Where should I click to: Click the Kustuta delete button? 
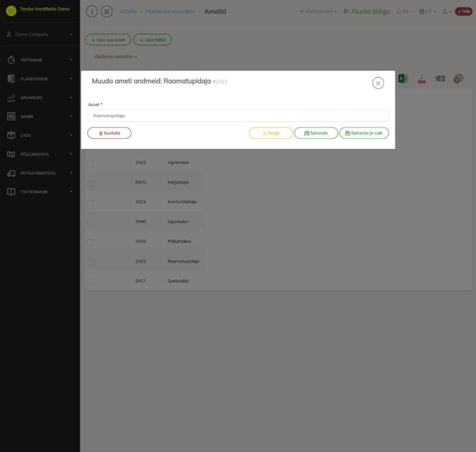[109, 133]
